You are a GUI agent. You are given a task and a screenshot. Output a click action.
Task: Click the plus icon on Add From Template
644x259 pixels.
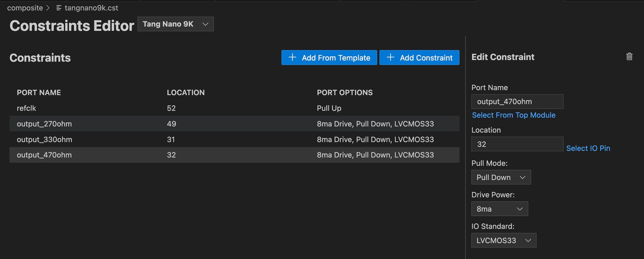click(x=292, y=57)
